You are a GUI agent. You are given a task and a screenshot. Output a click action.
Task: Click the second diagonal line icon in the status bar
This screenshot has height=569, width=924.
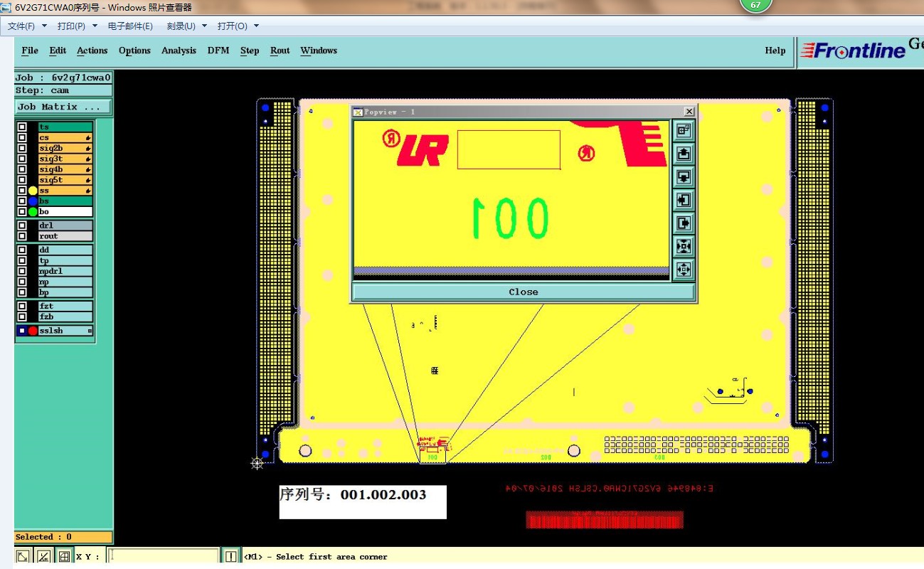click(x=43, y=556)
